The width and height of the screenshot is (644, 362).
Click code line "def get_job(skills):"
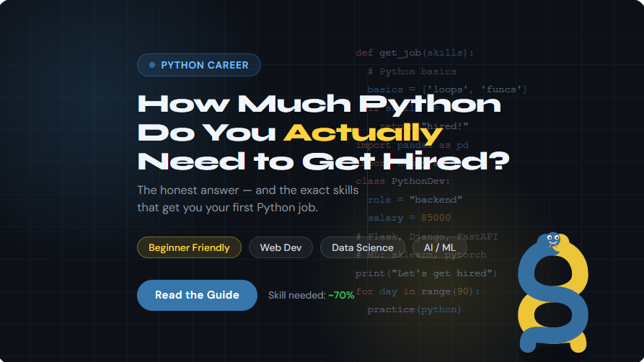tap(415, 53)
